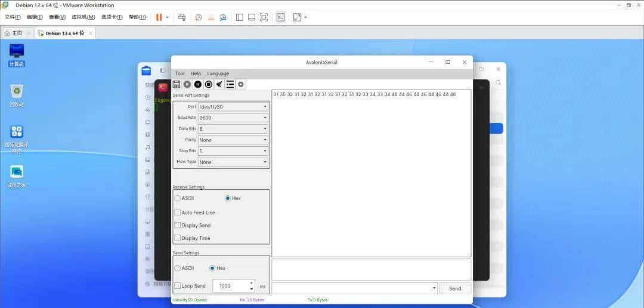Open the 深度之家 desktop icon
Screen dimensions: 644x308
(x=17, y=176)
